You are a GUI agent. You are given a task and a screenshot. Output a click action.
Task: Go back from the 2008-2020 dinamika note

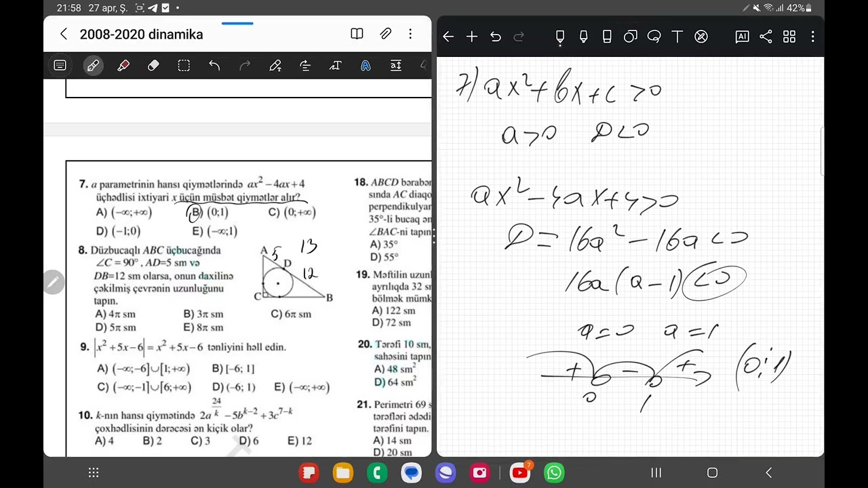(64, 34)
